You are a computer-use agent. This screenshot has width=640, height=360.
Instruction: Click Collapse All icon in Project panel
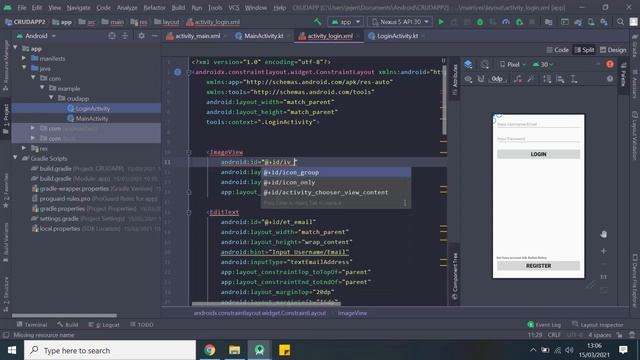click(125, 36)
